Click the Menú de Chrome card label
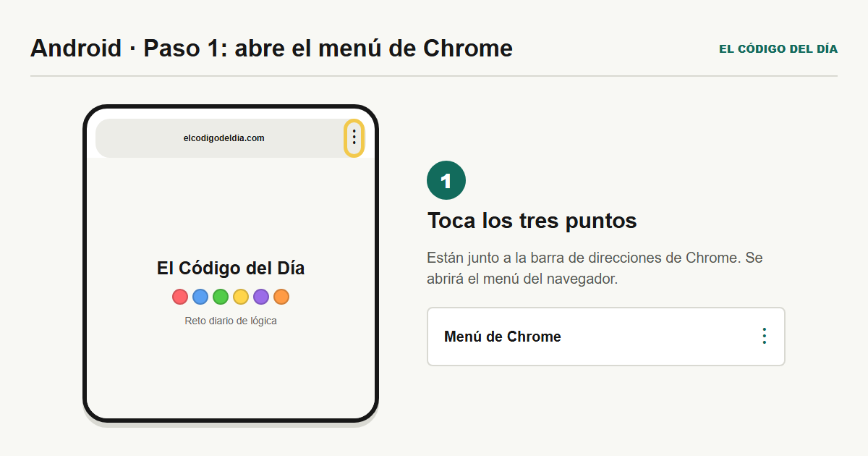 click(x=503, y=337)
